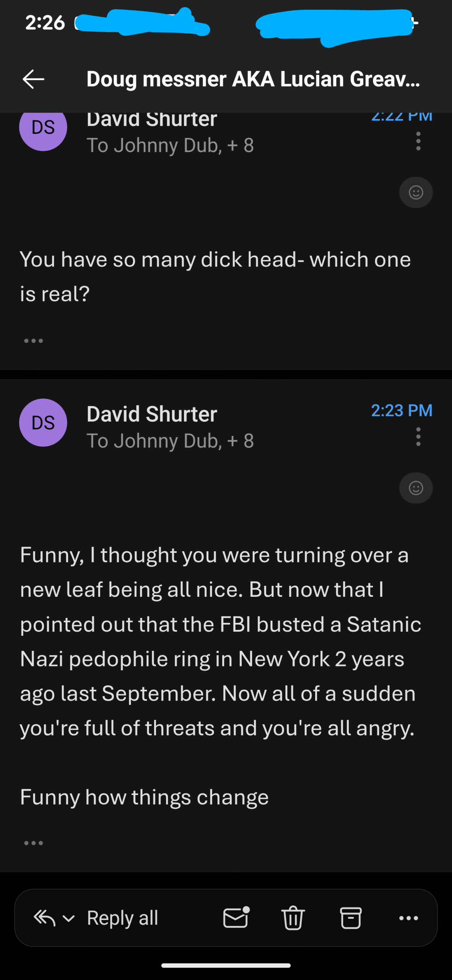Tap the 2:23 PM timestamp
Viewport: 452px width, 980px height.
(x=402, y=410)
